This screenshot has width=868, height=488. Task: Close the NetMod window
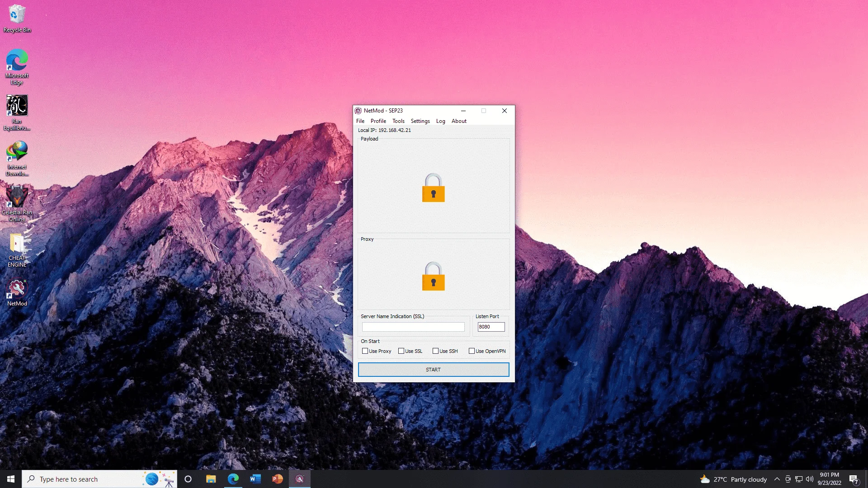pos(505,111)
